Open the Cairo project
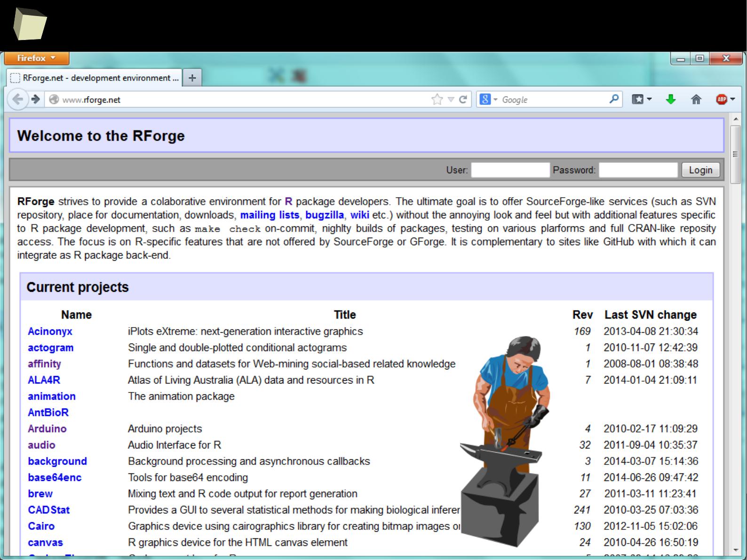Viewport: 747px width, 560px height. tap(41, 526)
